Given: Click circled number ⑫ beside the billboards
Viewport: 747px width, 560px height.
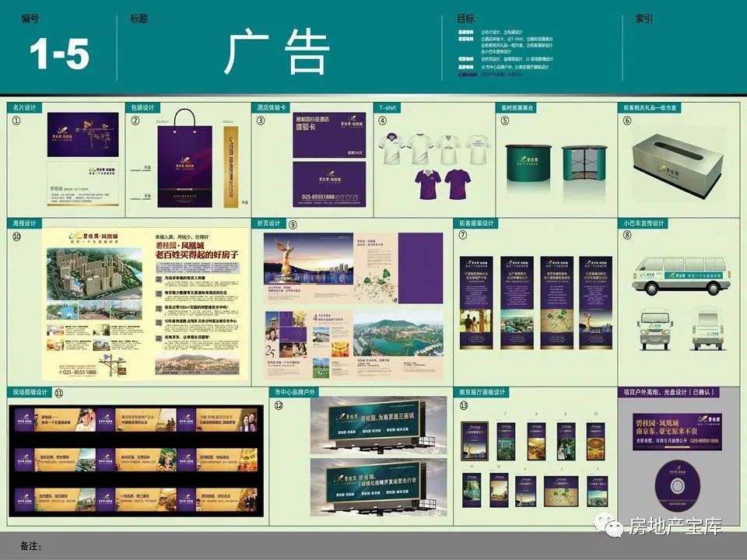Looking at the screenshot, I should tap(279, 405).
